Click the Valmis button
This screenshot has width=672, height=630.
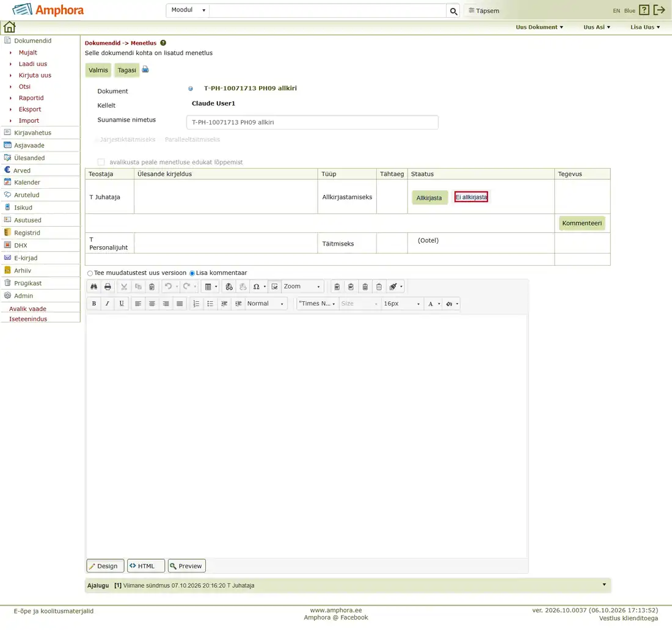tap(98, 70)
